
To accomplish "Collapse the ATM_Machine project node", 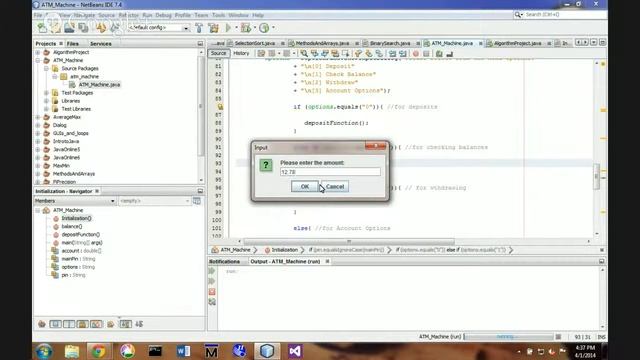I will pos(38,60).
